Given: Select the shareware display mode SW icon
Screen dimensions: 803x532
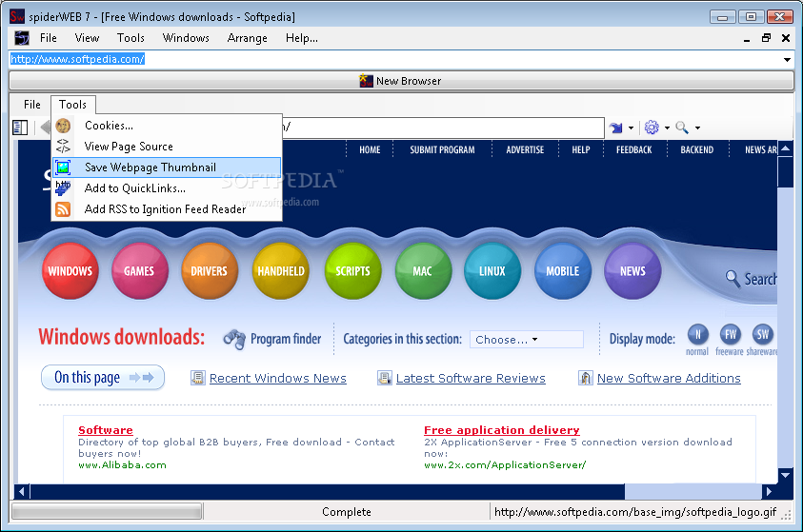Looking at the screenshot, I should pos(763,335).
